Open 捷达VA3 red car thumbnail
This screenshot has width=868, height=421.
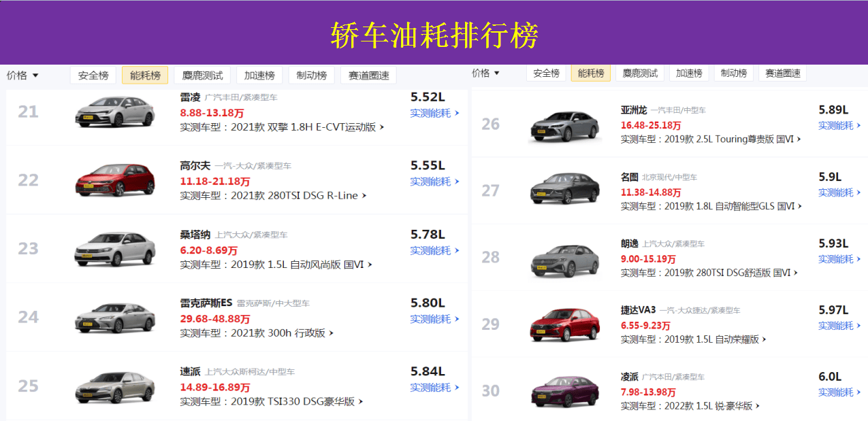point(565,324)
